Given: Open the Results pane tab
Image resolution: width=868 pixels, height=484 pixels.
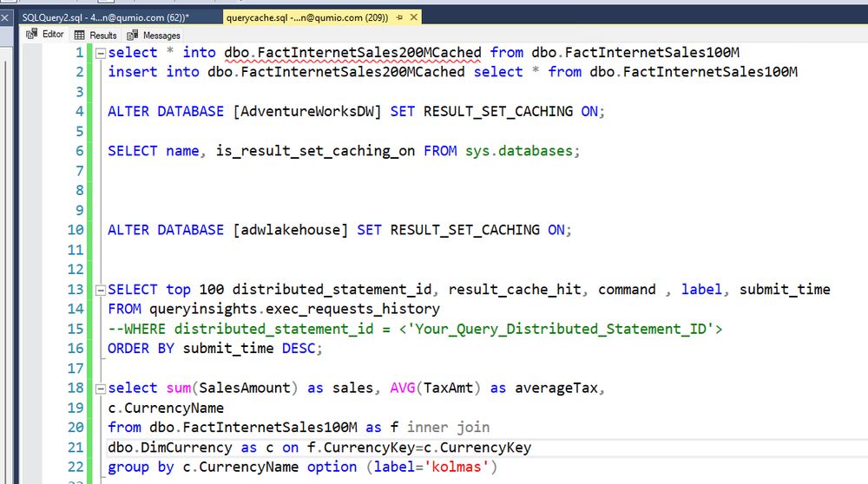Looking at the screenshot, I should tap(95, 36).
